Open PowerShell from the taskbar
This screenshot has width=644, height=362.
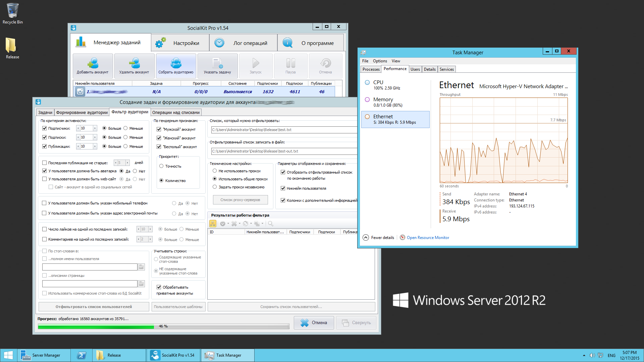click(82, 355)
